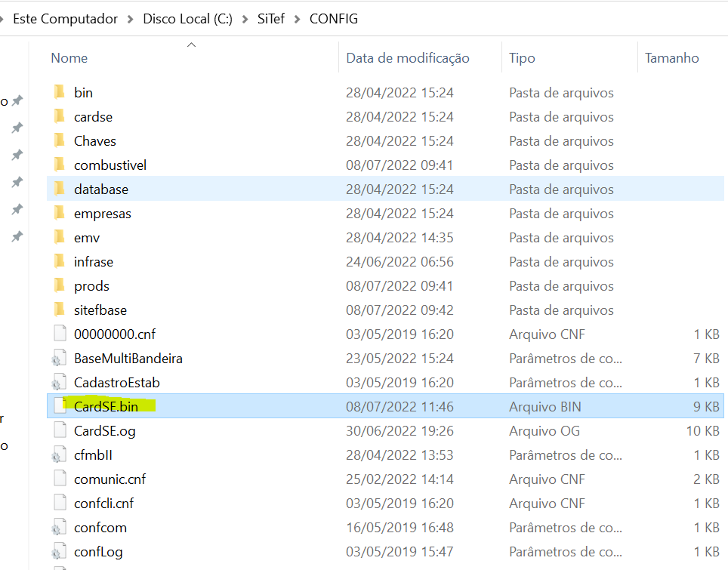Click date '24/06/2022 06:56' of infrase
Image resolution: width=728 pixels, height=570 pixels.
click(399, 262)
